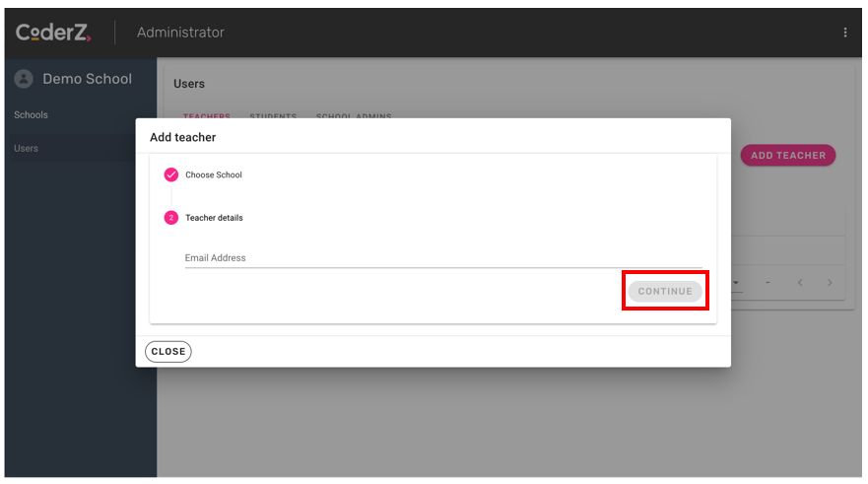This screenshot has height=484, width=868.
Task: Open Schools in the sidebar
Action: [31, 115]
